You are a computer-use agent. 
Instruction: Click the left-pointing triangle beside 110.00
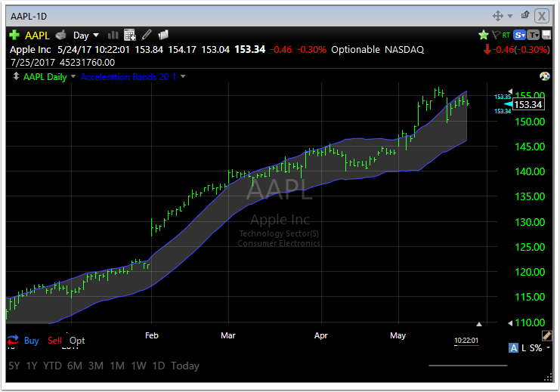pyautogui.click(x=510, y=323)
